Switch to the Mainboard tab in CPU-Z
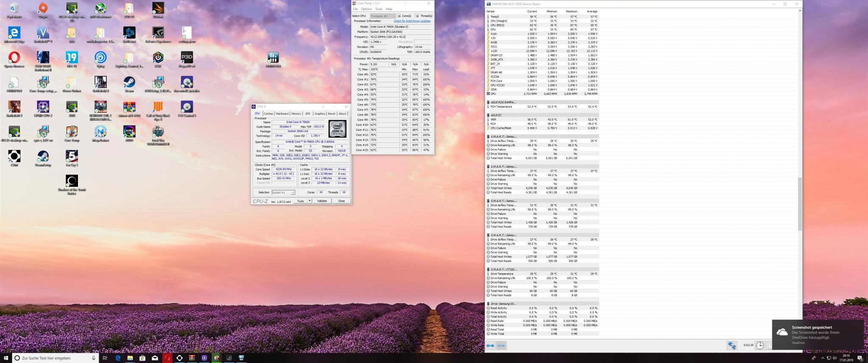Viewport: 868px width, 363px height. (x=282, y=114)
